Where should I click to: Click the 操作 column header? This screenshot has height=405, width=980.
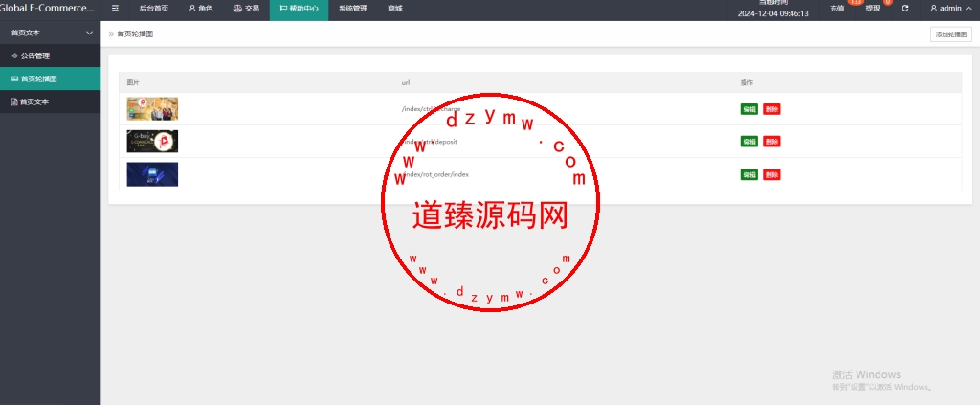746,82
